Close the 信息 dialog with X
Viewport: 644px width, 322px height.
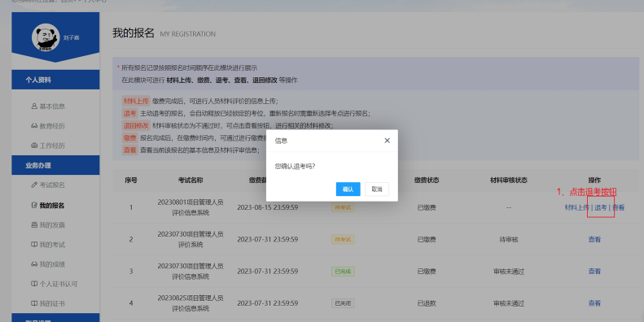tap(387, 141)
